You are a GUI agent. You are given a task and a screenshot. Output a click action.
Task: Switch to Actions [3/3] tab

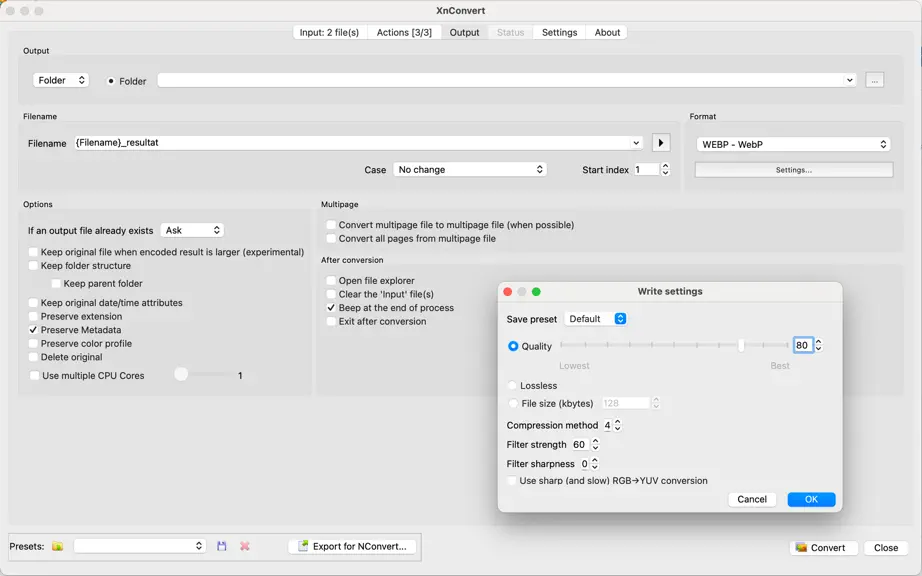point(404,32)
